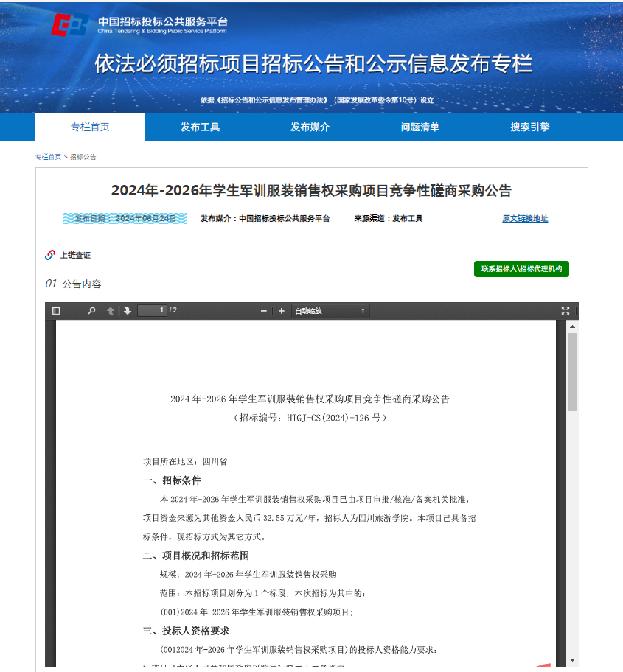Open the 发布工具 tab
The width and height of the screenshot is (623, 672).
pos(200,127)
